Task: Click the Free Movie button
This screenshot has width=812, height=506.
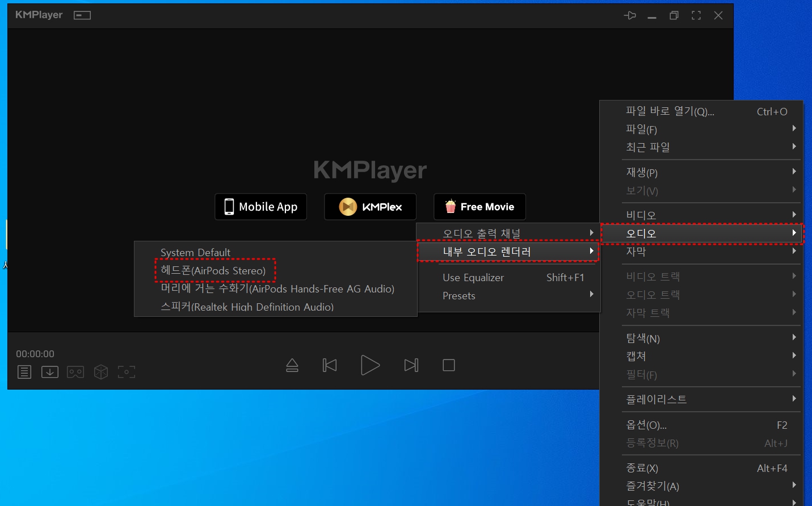Action: point(479,207)
